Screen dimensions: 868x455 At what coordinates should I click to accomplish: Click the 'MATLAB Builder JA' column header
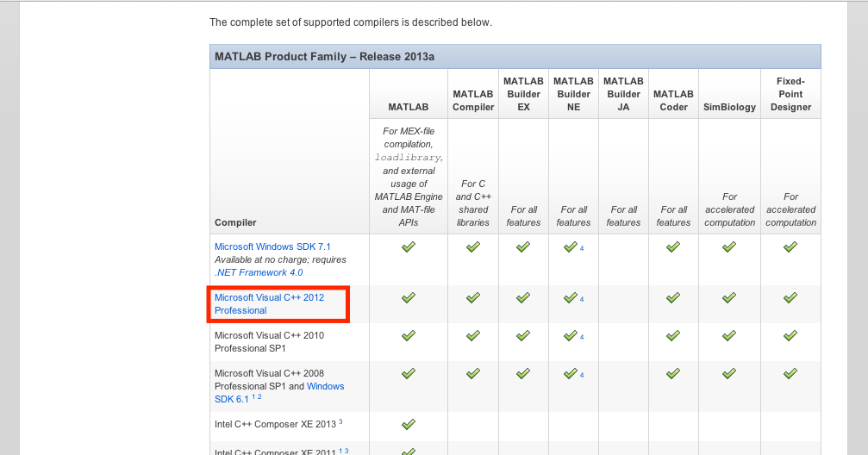click(x=623, y=94)
